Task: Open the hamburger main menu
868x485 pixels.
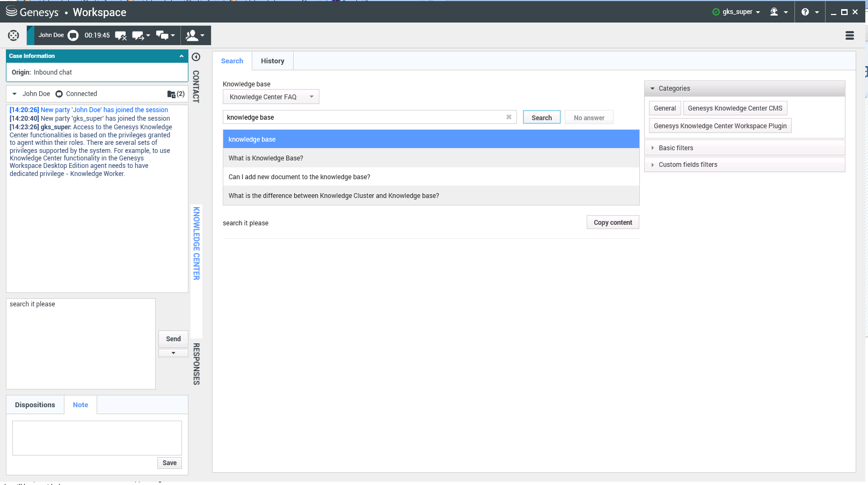Action: click(849, 35)
